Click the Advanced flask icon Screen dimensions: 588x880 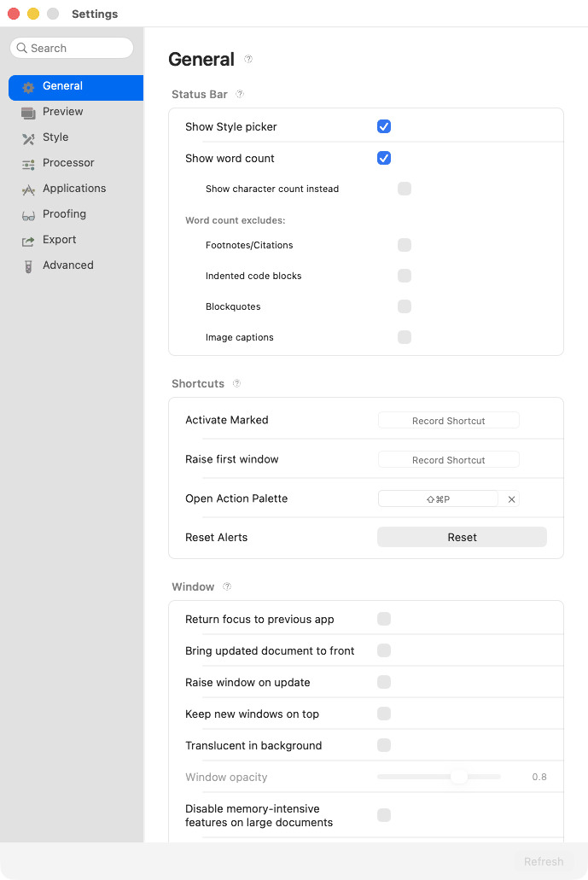[28, 266]
